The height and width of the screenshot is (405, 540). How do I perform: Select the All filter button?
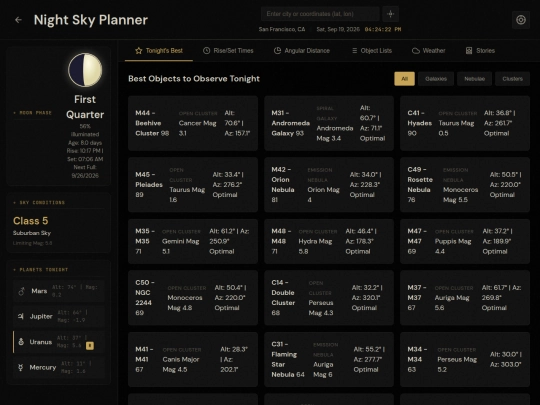404,79
